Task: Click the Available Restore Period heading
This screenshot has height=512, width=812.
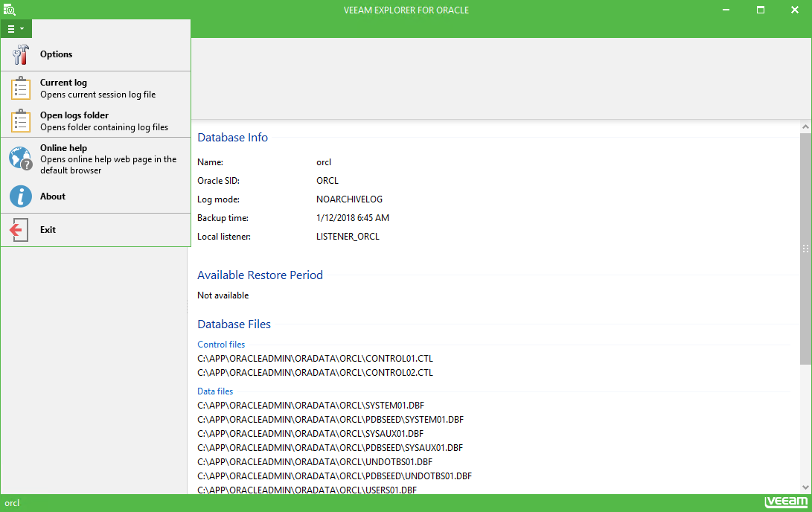Action: point(260,275)
